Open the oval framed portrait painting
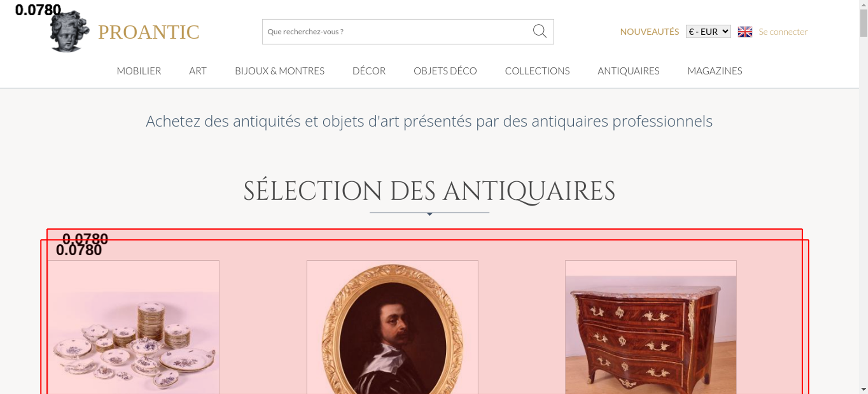Image resolution: width=868 pixels, height=394 pixels. pos(392,327)
